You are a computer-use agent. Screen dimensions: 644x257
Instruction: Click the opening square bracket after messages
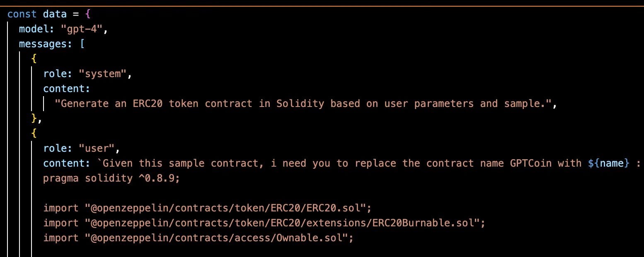pyautogui.click(x=82, y=44)
